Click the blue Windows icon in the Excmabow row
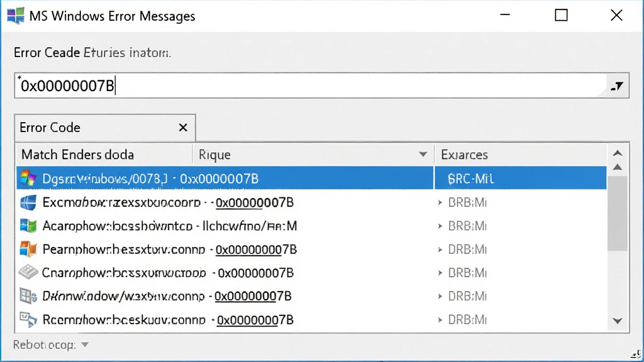Screen dimensions: 644x362 pyautogui.click(x=28, y=202)
